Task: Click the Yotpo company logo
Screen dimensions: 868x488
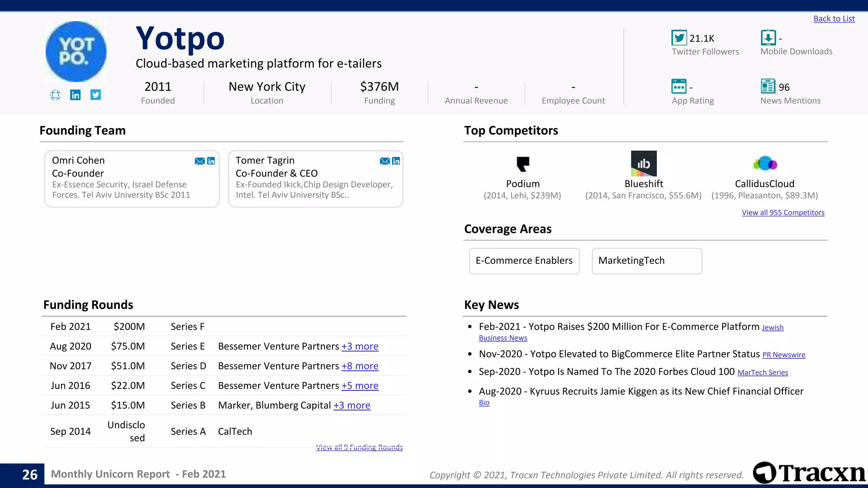Action: (76, 51)
